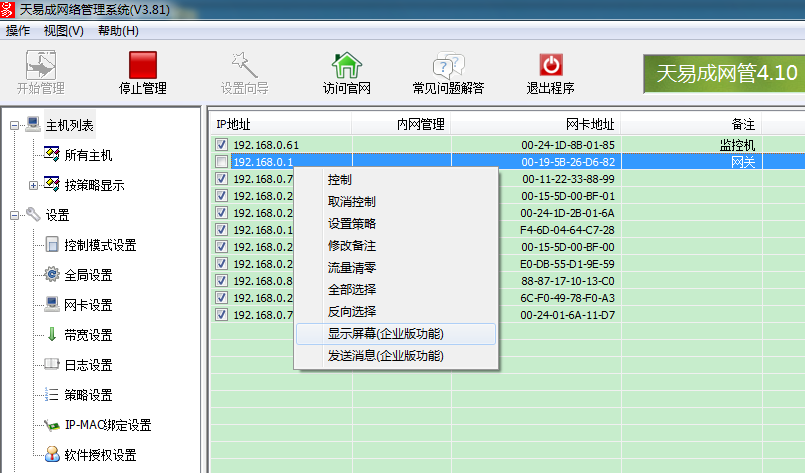Click the 天易成网管4.10 green banner
Viewport: 805px width, 473px height.
click(725, 73)
